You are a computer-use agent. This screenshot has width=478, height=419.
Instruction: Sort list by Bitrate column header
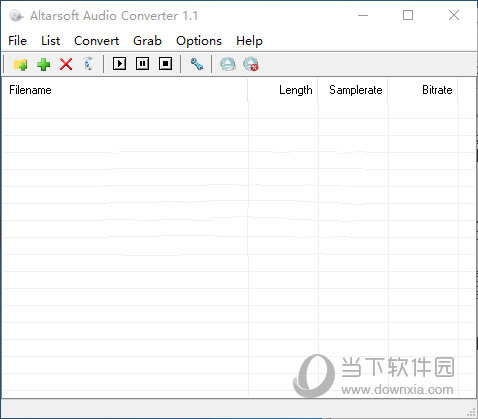(x=423, y=90)
